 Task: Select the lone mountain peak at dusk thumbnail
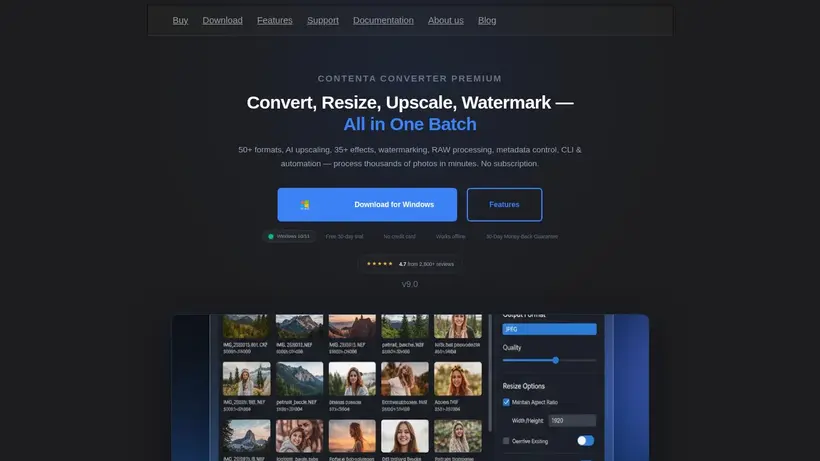pos(246,436)
